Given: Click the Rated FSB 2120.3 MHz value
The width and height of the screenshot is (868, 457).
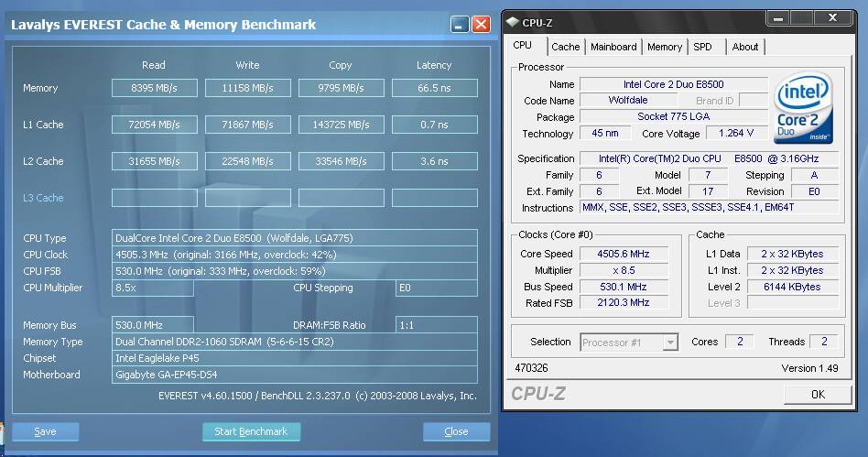Looking at the screenshot, I should (x=624, y=302).
